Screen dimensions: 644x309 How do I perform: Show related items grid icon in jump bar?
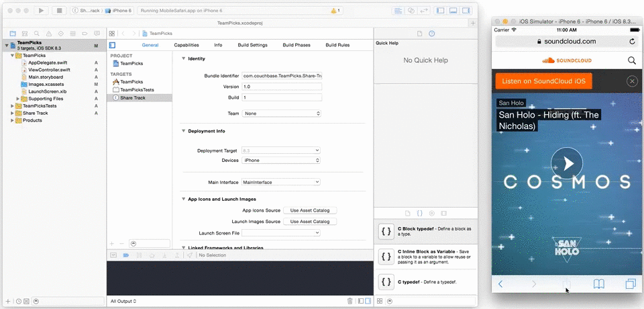click(112, 34)
